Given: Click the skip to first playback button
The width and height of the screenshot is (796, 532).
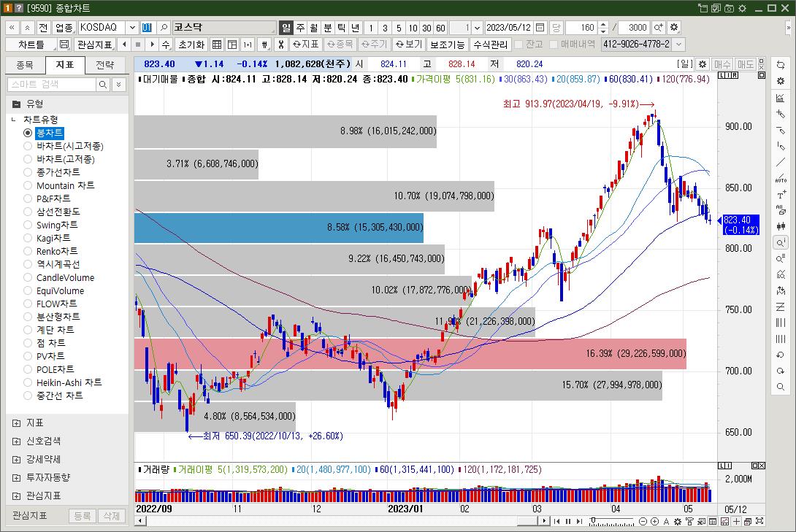Looking at the screenshot, I should (557, 521).
